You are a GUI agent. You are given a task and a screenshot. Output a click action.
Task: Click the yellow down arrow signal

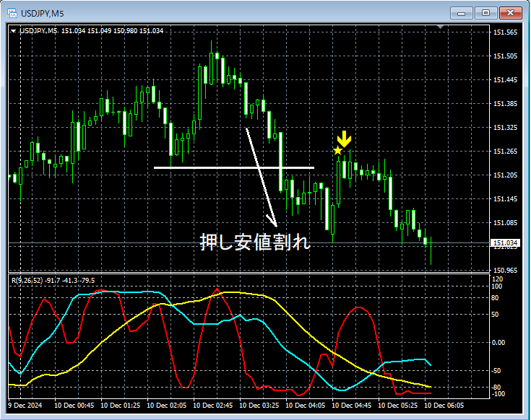click(x=344, y=139)
